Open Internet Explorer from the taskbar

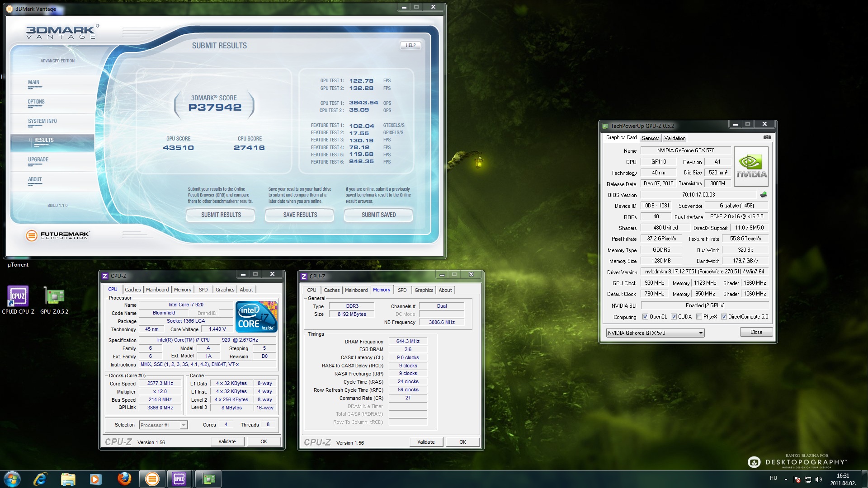coord(40,479)
